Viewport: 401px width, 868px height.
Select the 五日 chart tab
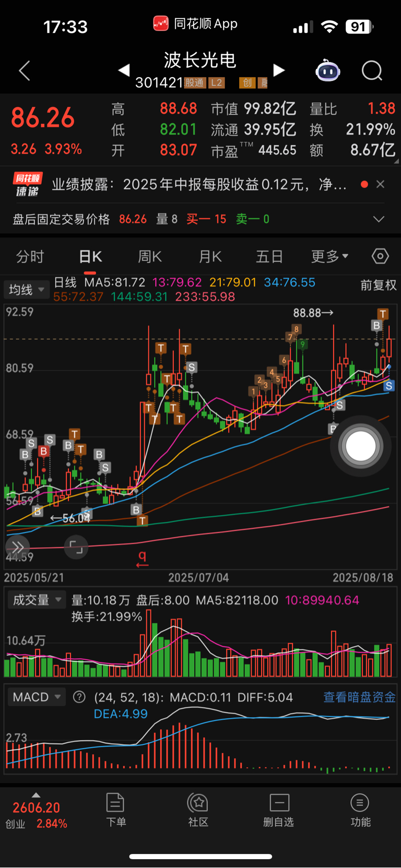point(269,257)
